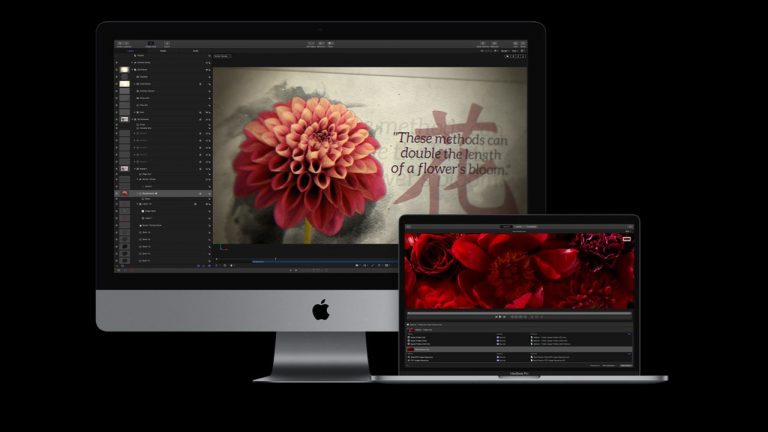Open the Library from Motion's toolbar
Viewport: 768px width, 432px height.
(x=120, y=44)
